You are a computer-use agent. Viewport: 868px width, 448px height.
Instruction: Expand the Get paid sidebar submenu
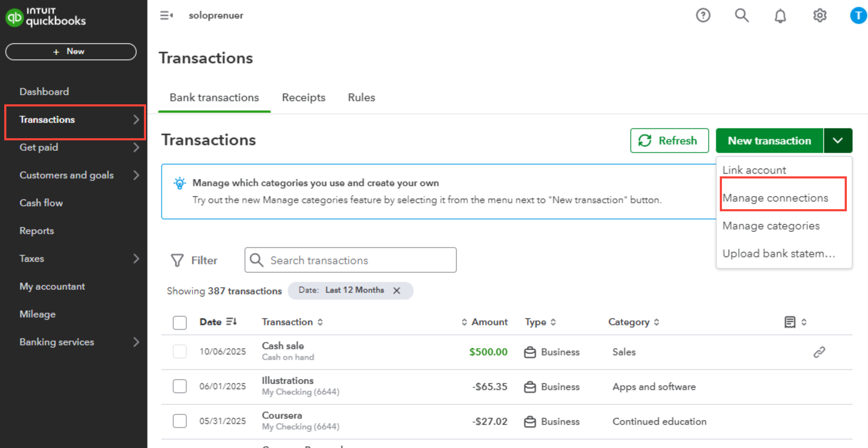click(x=136, y=147)
